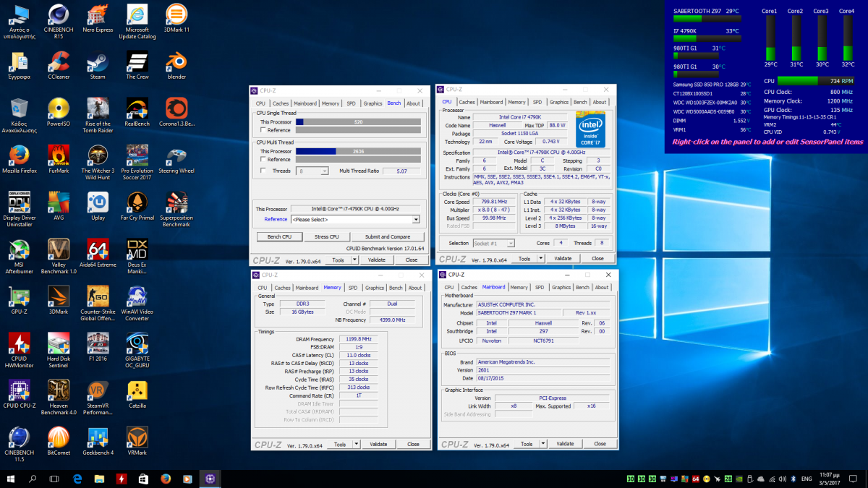Click Validate in the Memory window
Image resolution: width=868 pixels, height=488 pixels.
click(x=378, y=444)
